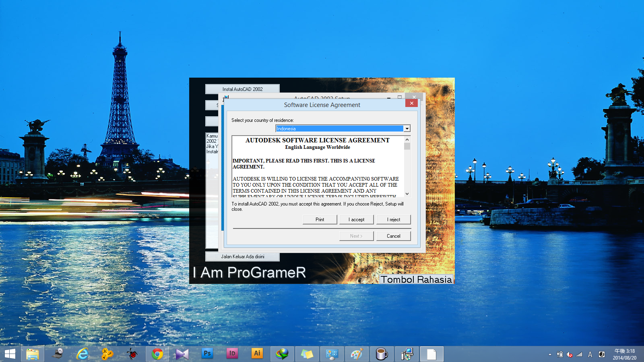This screenshot has height=362, width=644.
Task: Launch InDesign from the taskbar
Action: [232, 354]
